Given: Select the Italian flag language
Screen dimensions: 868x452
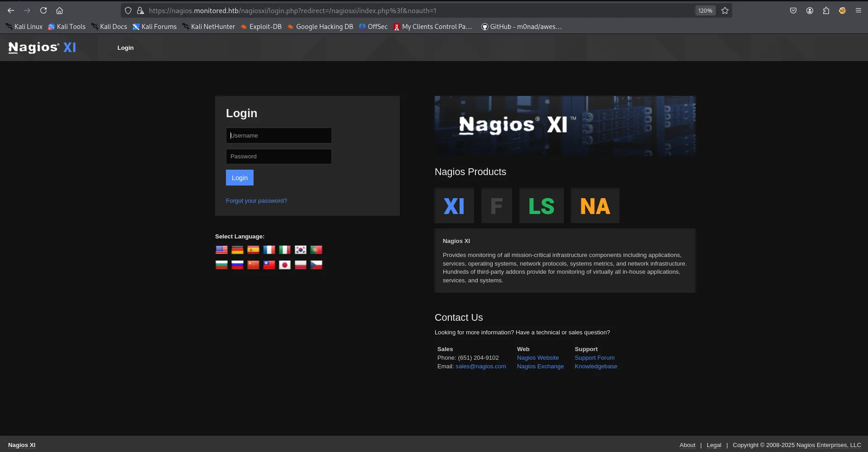Looking at the screenshot, I should pyautogui.click(x=285, y=250).
